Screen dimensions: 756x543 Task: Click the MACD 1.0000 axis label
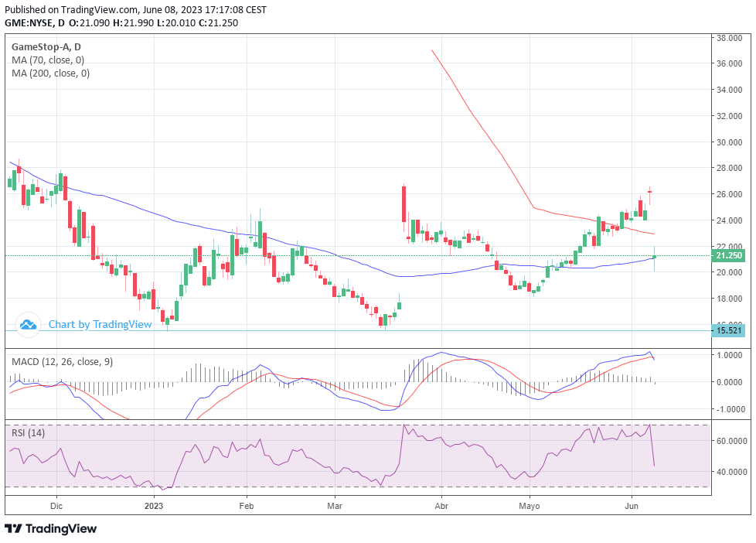point(730,355)
